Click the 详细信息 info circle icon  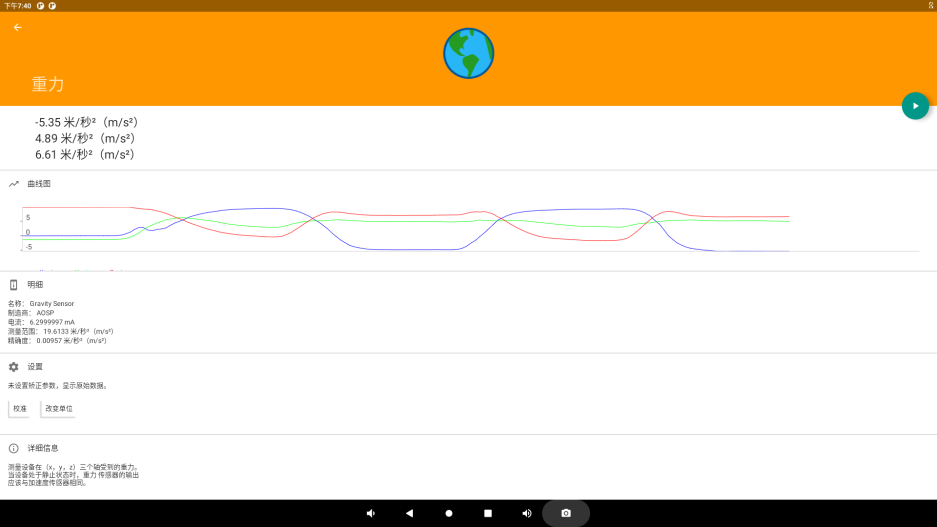(14, 448)
